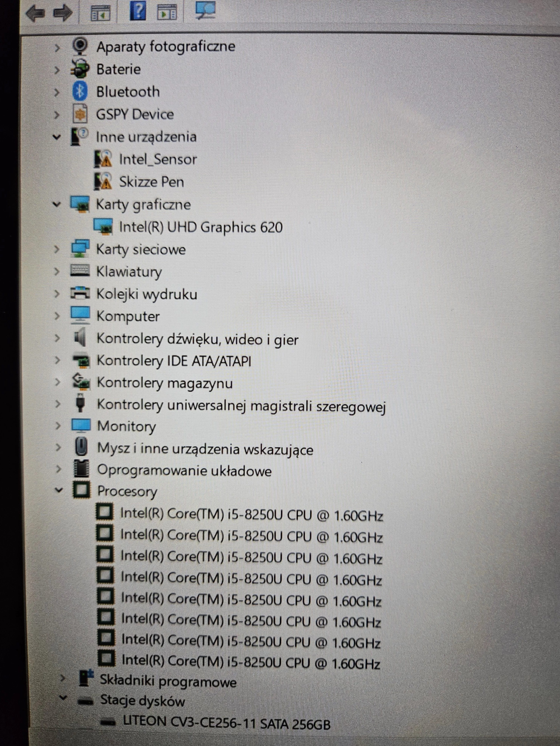Collapse the Karty graficzne node
Image resolution: width=560 pixels, height=746 pixels.
pos(57,204)
